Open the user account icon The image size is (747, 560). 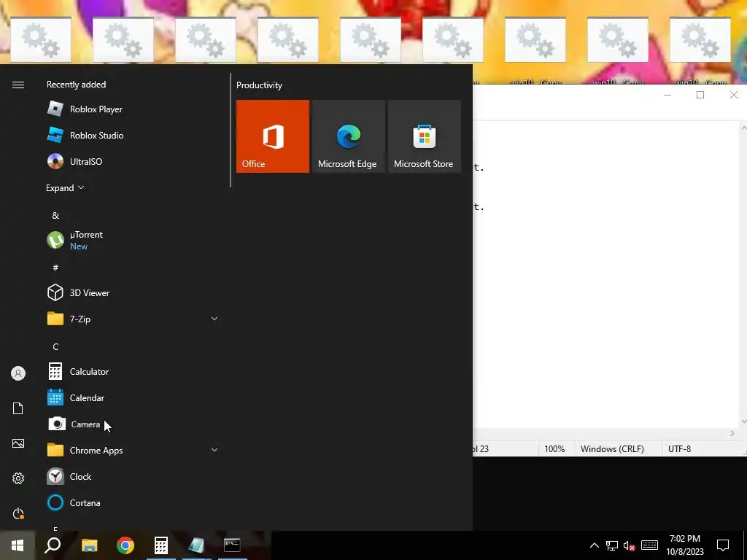click(x=18, y=373)
